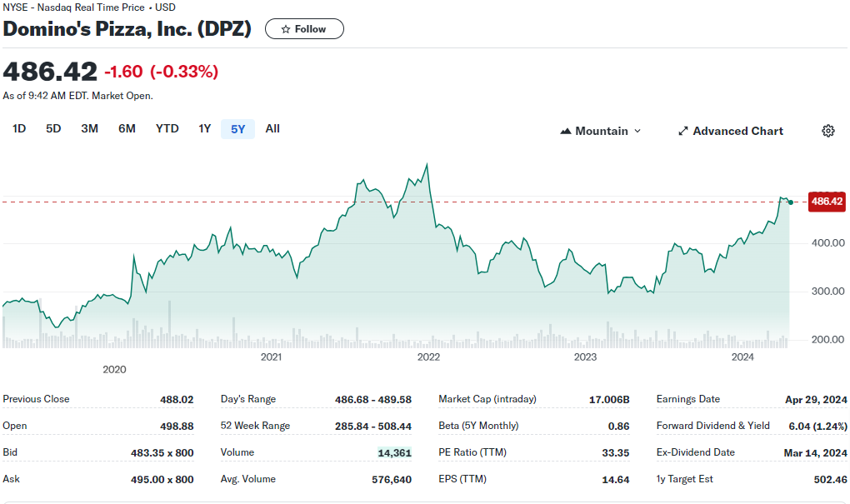Click Forward Dividend & Yield 6.04 (1.24%)
Screen dimensions: 850x504
coord(818,427)
